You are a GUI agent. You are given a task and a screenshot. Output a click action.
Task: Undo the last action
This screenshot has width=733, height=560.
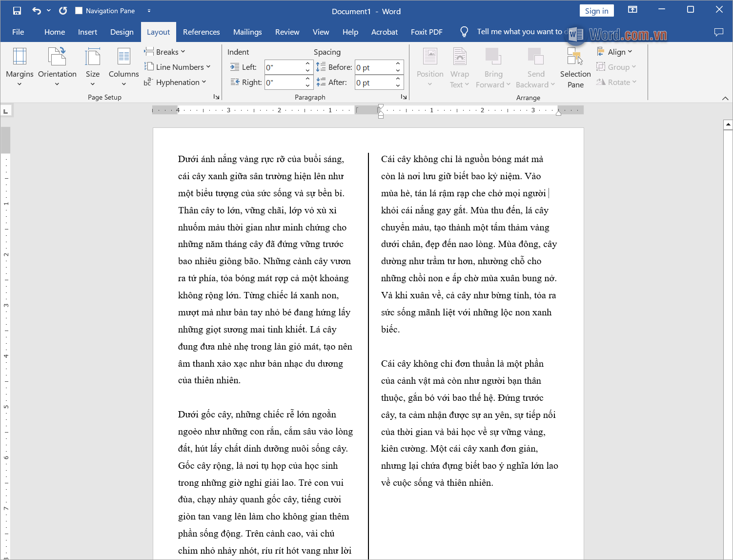37,11
